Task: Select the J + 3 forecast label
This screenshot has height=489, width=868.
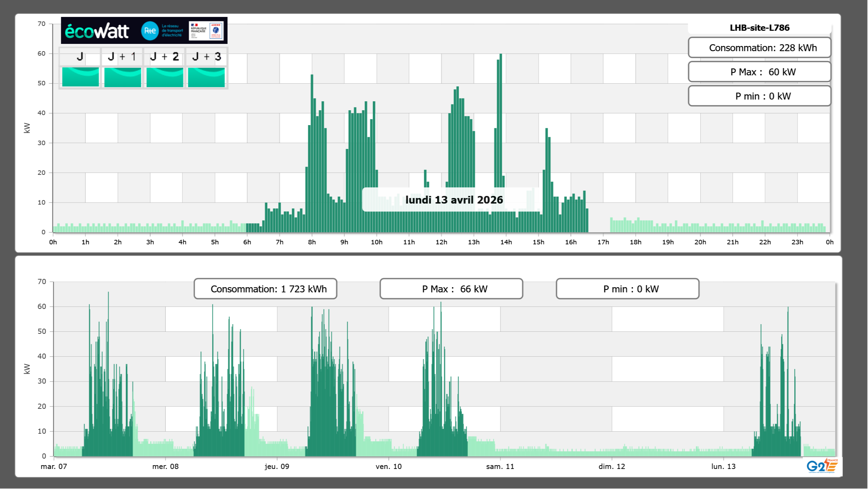Action: [x=206, y=57]
